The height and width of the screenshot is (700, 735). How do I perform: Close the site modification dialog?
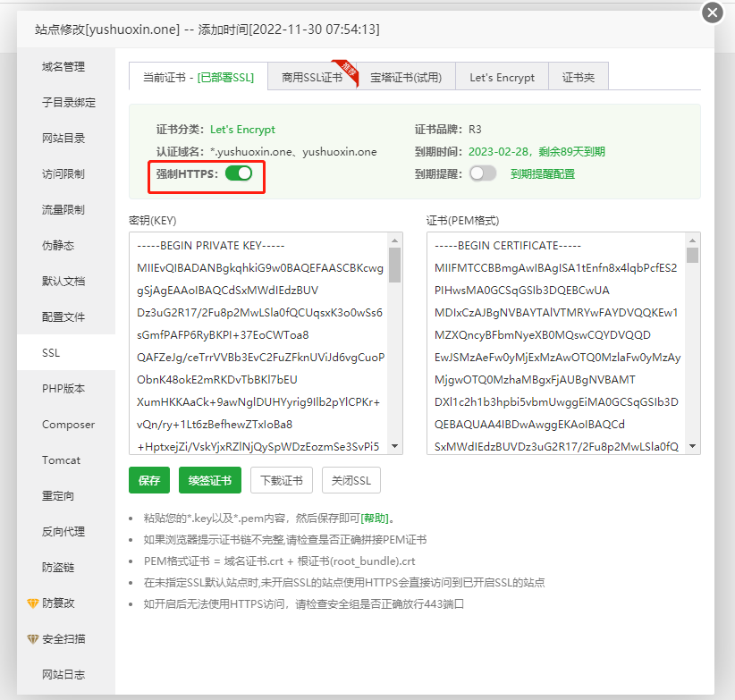712,13
